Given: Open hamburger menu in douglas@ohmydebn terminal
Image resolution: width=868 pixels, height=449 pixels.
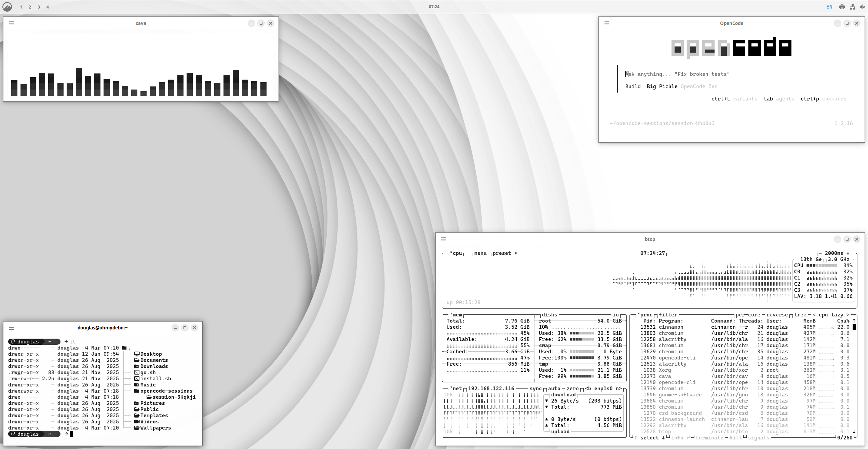Looking at the screenshot, I should pos(11,328).
